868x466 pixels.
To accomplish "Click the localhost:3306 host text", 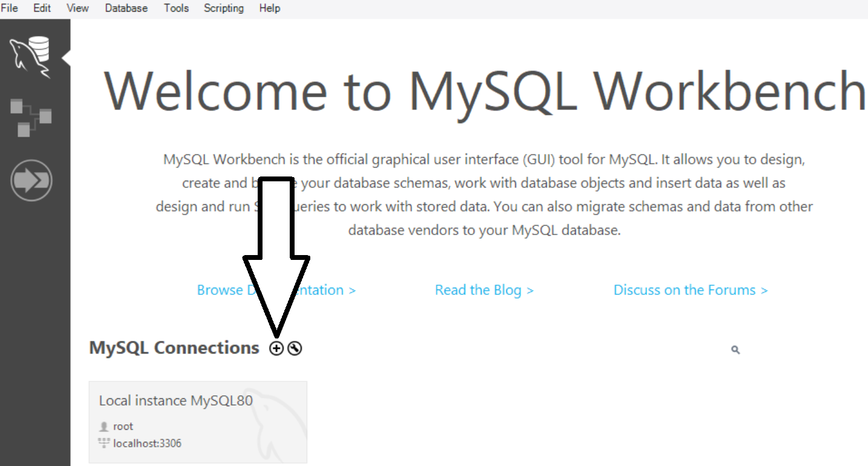I will tap(147, 444).
